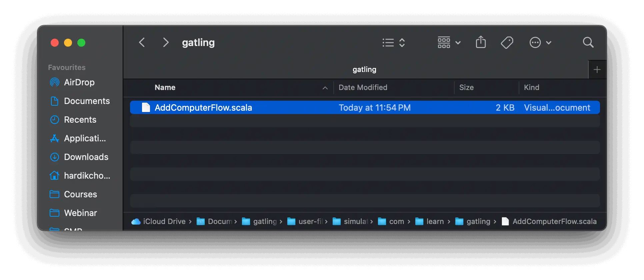Click the Tags icon in toolbar
The width and height of the screenshot is (644, 280).
pyautogui.click(x=507, y=43)
